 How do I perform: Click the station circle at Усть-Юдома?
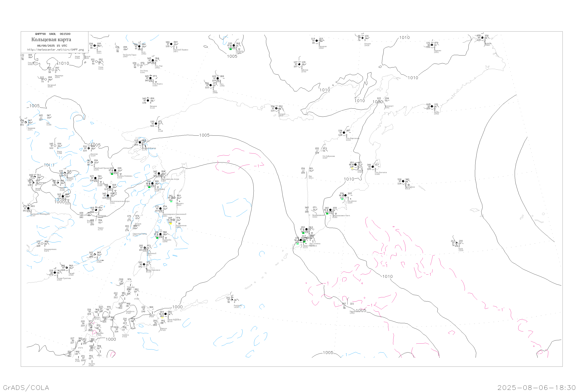(151, 78)
